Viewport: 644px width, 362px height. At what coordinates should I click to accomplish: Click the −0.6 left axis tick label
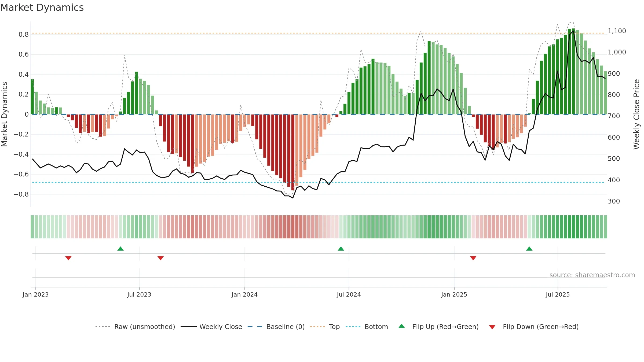tap(21, 174)
